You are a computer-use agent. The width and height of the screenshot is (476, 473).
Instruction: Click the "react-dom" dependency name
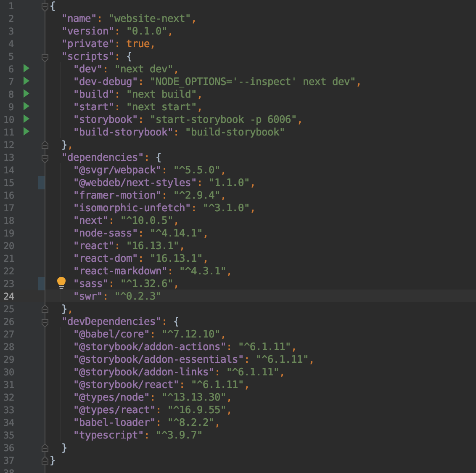point(106,258)
